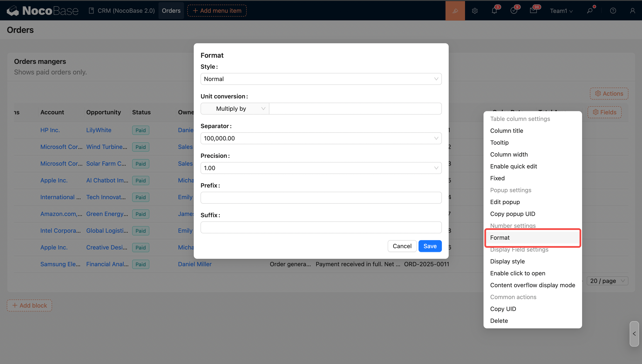Image resolution: width=642 pixels, height=364 pixels.
Task: Open the Precision dropdown showing 1.00
Action: [x=321, y=168]
